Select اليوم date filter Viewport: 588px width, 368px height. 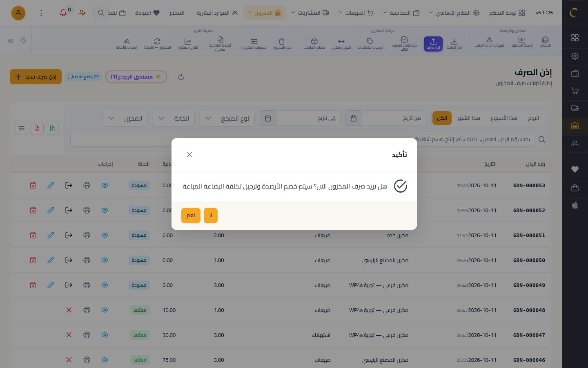pos(533,118)
